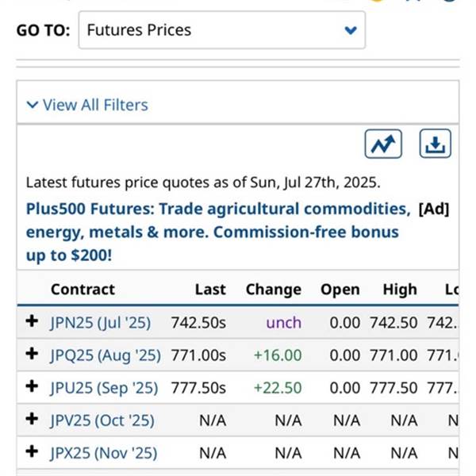Open the JPX25 (Nov '25) contract link

click(103, 453)
